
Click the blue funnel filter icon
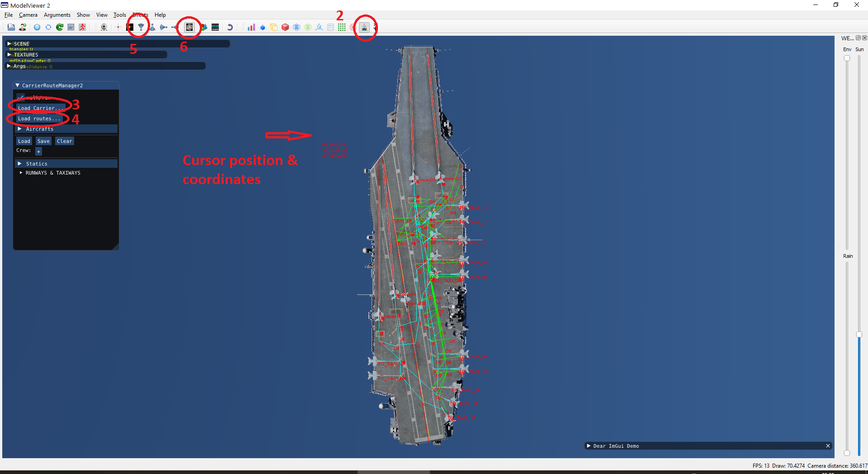pos(141,27)
